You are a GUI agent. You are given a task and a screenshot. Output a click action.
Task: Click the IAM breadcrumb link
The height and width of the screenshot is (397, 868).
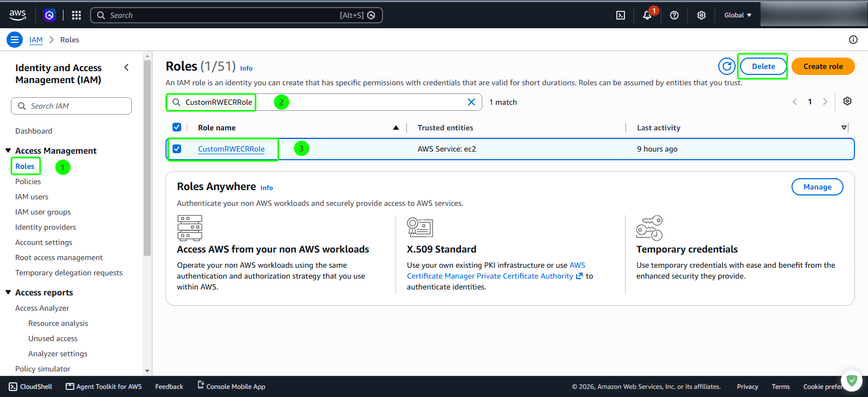(36, 40)
